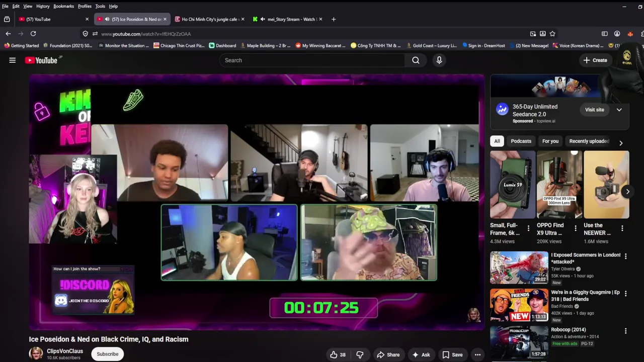Click the Create button
The height and width of the screenshot is (362, 644).
tap(595, 60)
